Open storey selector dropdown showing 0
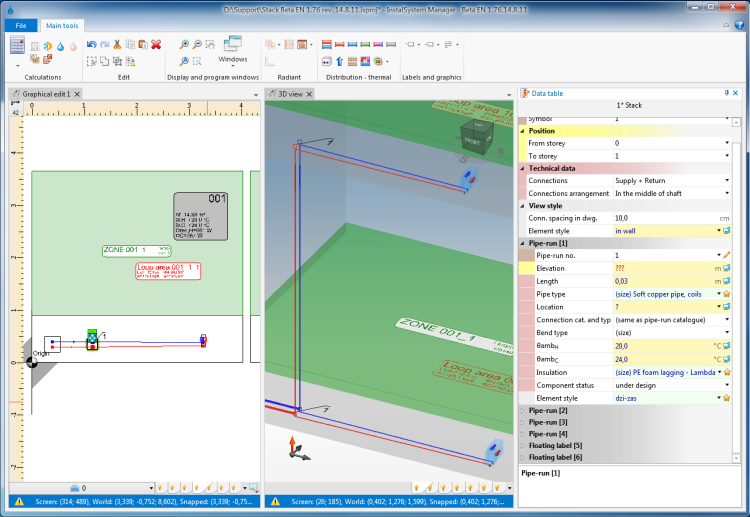The image size is (750, 517). tap(151, 488)
